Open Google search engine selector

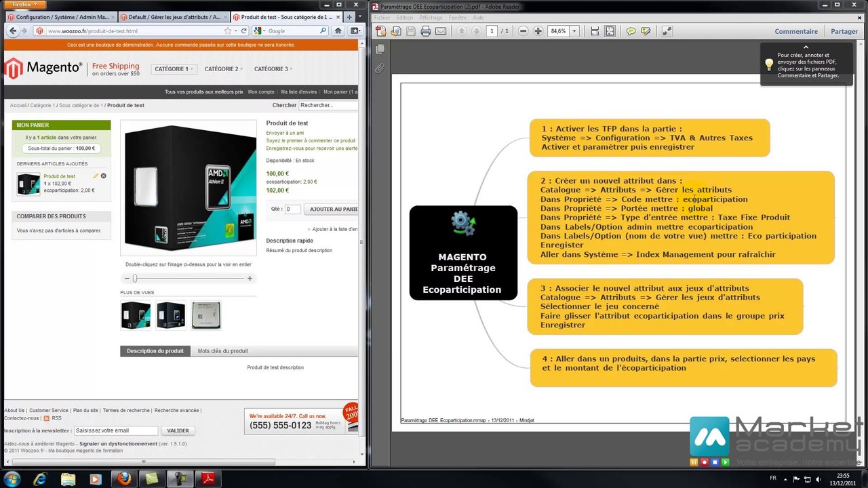(x=260, y=31)
